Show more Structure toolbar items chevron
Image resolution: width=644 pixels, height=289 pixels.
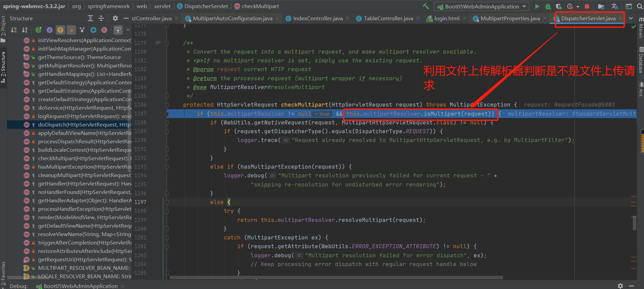point(128,30)
